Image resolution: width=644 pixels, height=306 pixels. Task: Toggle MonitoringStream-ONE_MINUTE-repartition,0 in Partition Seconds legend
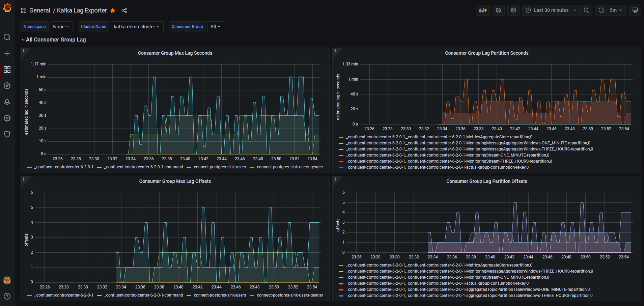tap(448, 155)
